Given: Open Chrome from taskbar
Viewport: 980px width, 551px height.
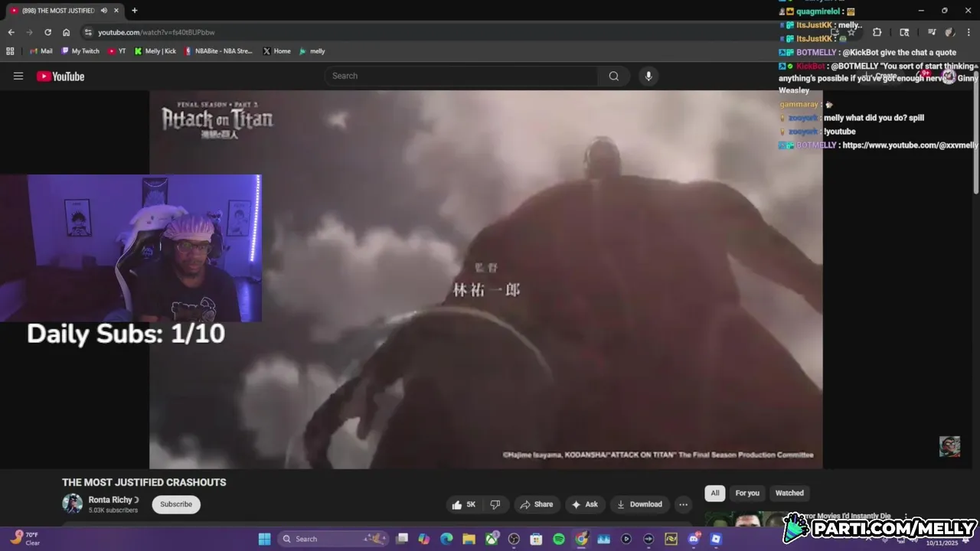Looking at the screenshot, I should (x=581, y=539).
